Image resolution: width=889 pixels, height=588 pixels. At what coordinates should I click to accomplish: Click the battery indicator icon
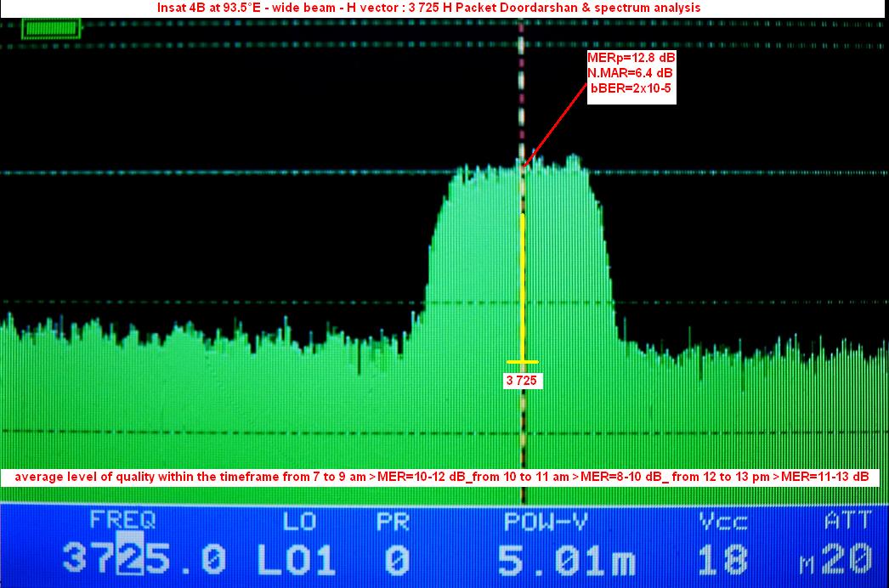pos(52,30)
